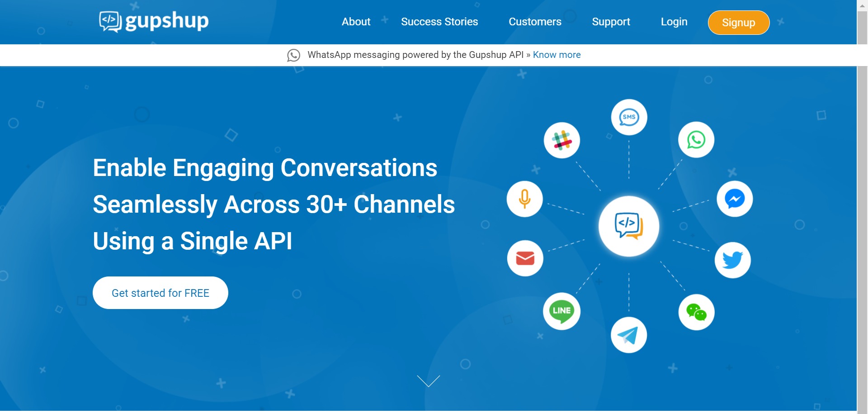
Task: Click the orange Signup button
Action: click(738, 23)
